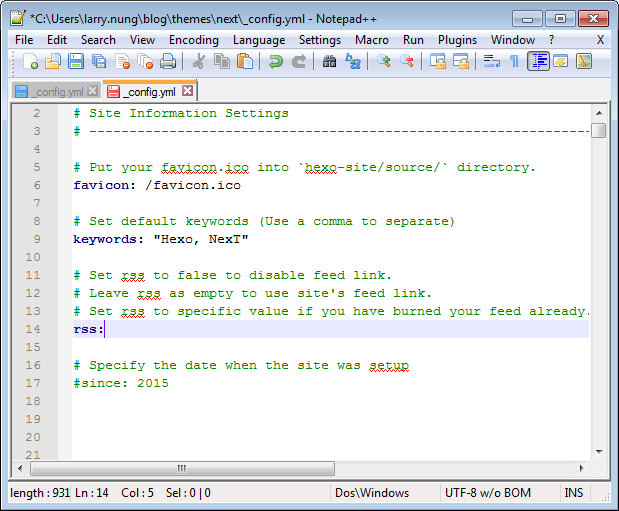Open the Macro menu
This screenshot has width=619, height=511.
point(372,40)
